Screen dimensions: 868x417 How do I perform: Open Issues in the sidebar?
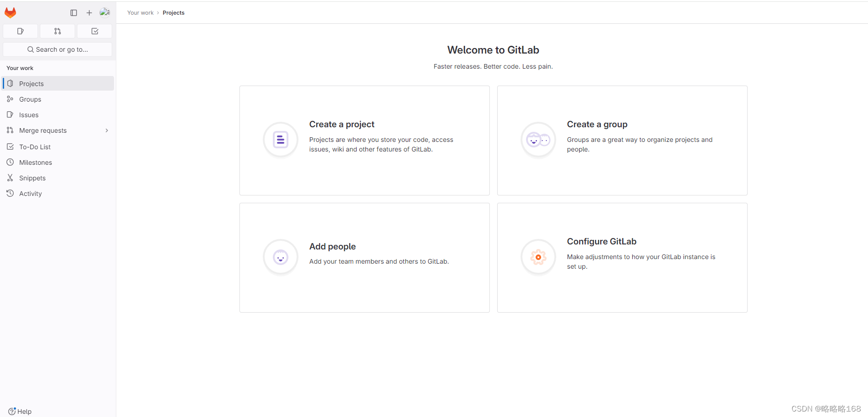tap(58, 115)
